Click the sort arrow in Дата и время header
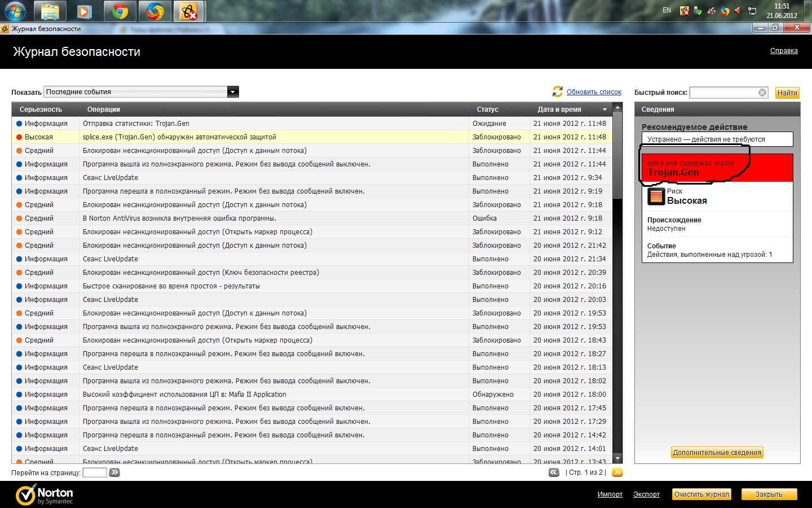 click(605, 110)
